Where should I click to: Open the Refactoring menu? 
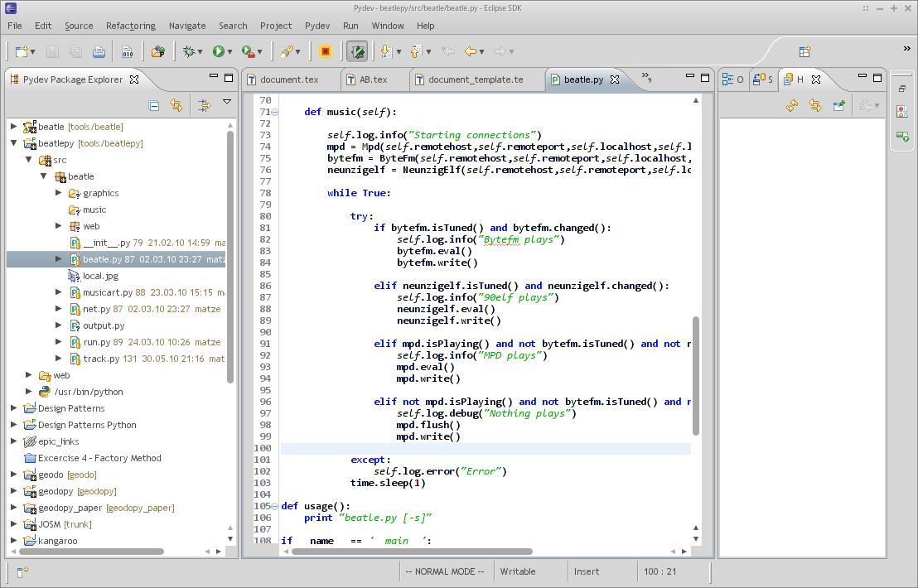coord(130,26)
